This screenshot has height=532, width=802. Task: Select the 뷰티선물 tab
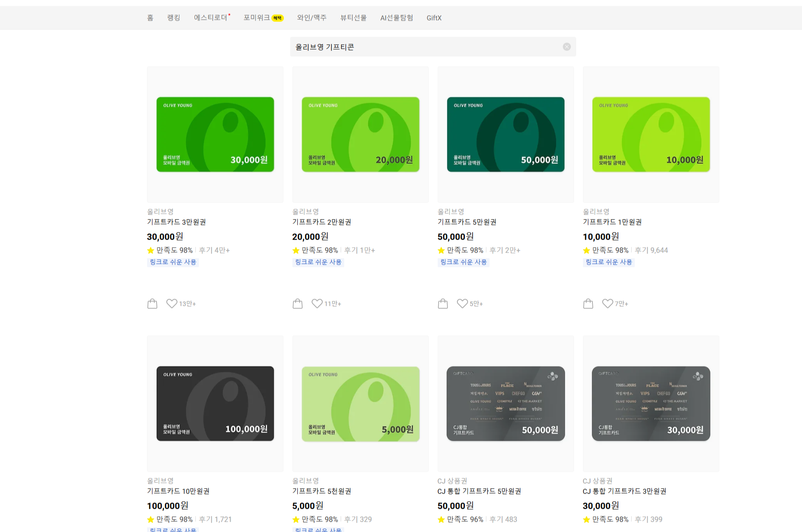pos(353,18)
